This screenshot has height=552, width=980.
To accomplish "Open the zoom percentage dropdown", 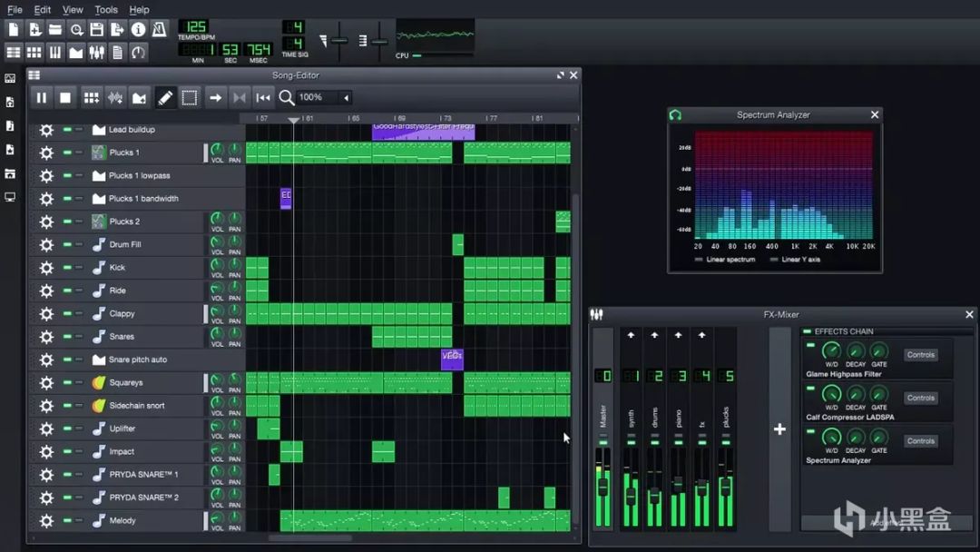I will [346, 98].
